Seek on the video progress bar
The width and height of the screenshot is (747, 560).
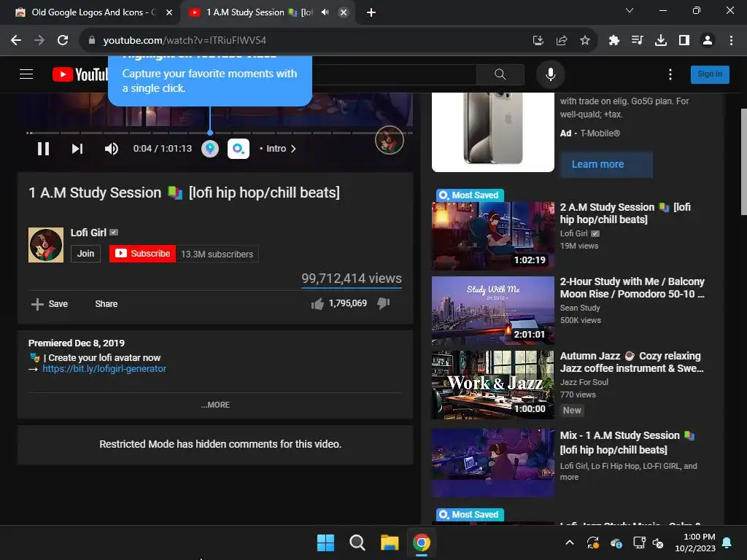pos(219,133)
